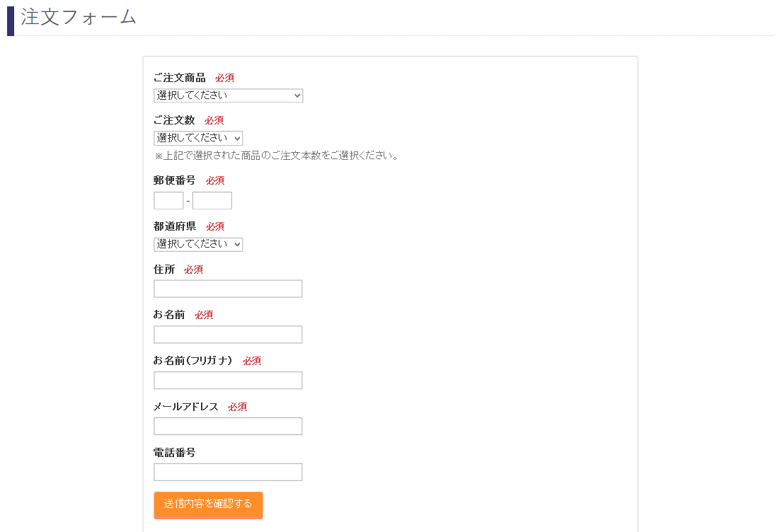Click the 注文フォーム page heading
Screen dimensions: 782x532
pyautogui.click(x=78, y=18)
